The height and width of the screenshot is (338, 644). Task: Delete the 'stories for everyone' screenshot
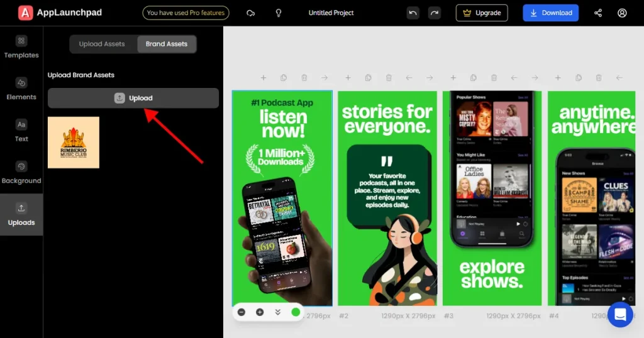389,77
